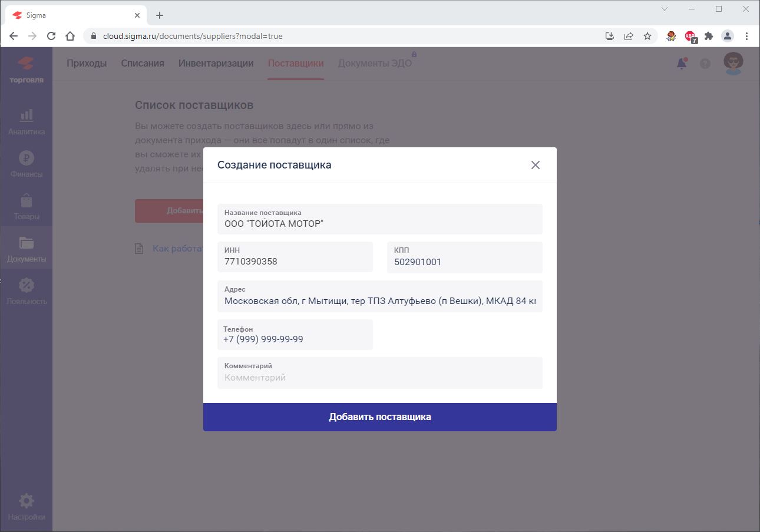Open Настройки via the gear icon
Image resolution: width=760 pixels, height=532 pixels.
tap(26, 505)
